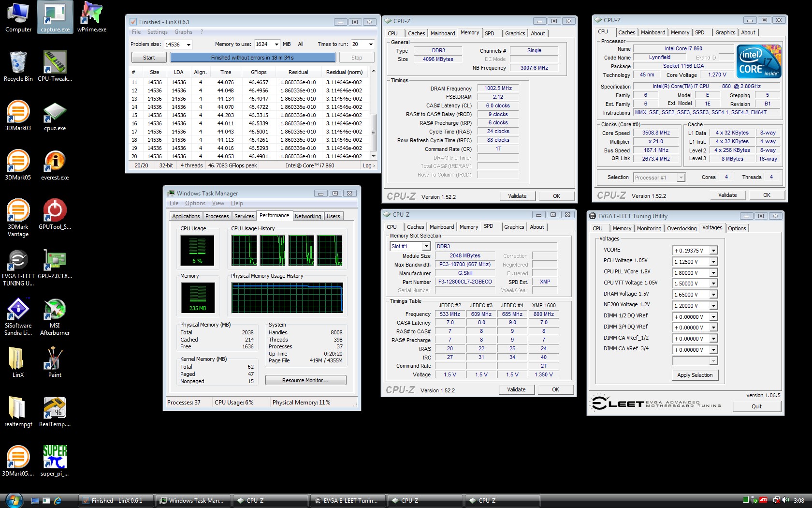Open the DIMM CA VRef_3/4 dropdown
The image size is (812, 508).
[x=713, y=350]
